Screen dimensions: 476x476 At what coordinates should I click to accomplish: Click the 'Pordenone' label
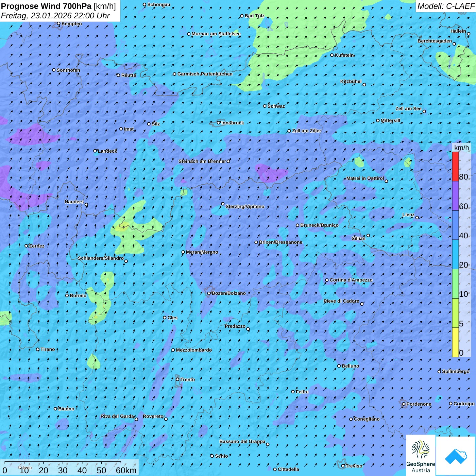419,404
